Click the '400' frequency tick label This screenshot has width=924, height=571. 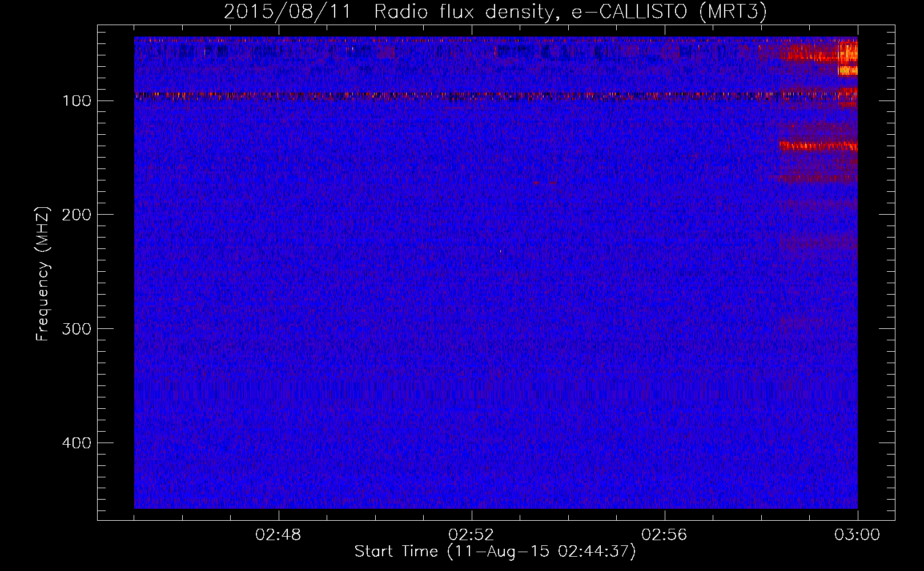coord(77,443)
